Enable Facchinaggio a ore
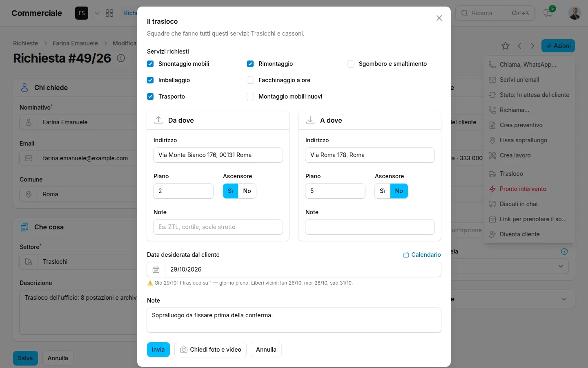Image resolution: width=588 pixels, height=368 pixels. click(250, 80)
